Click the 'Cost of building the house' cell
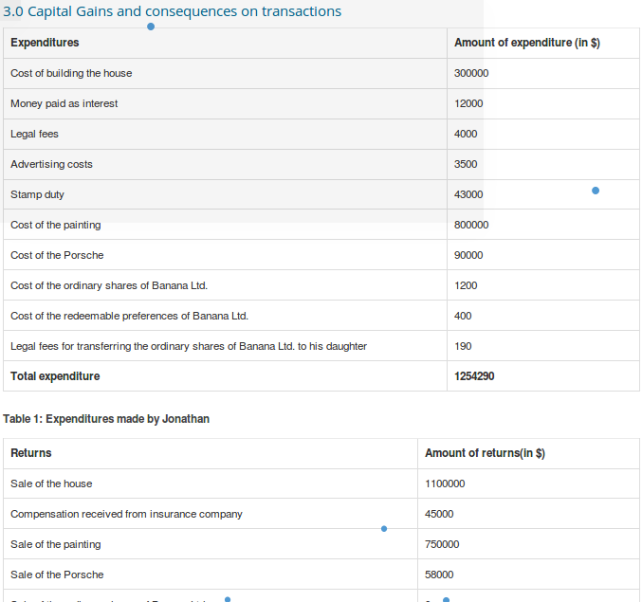Image resolution: width=642 pixels, height=602 pixels. [71, 73]
